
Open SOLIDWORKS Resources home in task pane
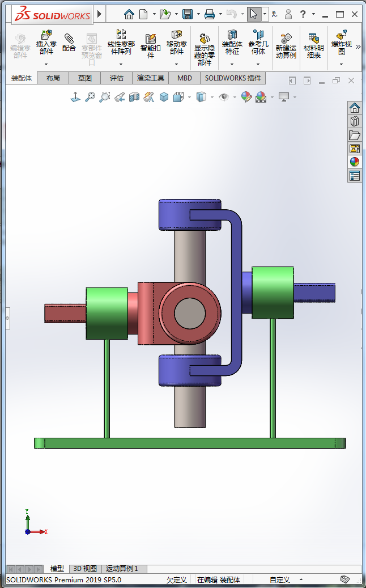[x=355, y=108]
